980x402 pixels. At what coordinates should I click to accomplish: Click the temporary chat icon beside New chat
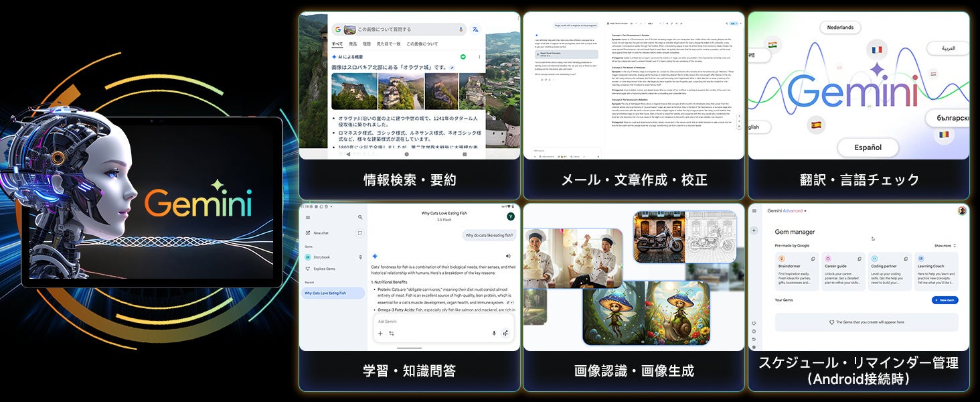coord(360,233)
